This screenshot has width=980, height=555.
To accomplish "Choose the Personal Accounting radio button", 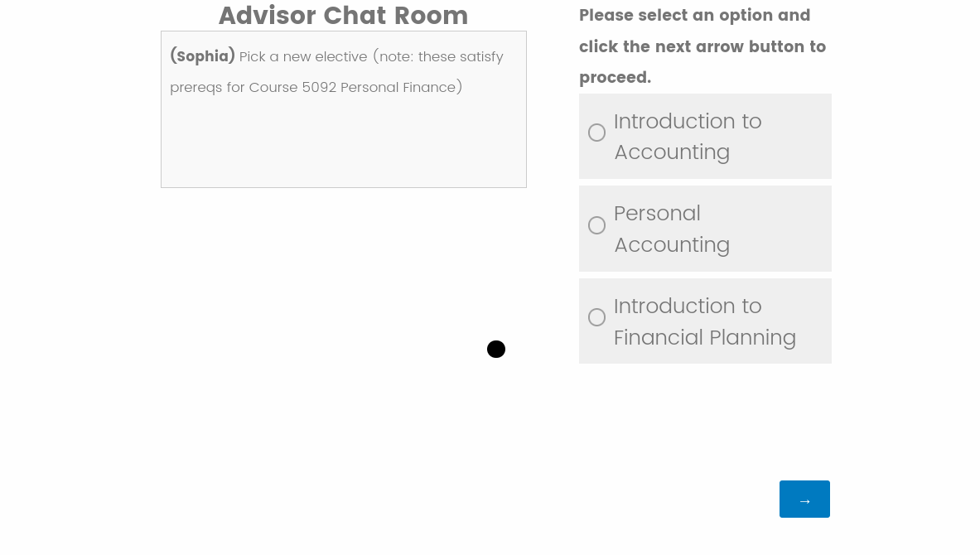I will point(596,225).
